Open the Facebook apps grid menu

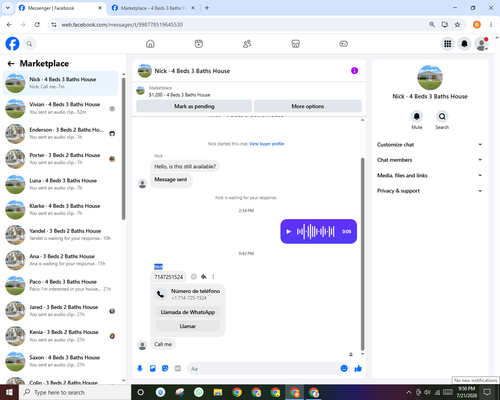coord(448,44)
